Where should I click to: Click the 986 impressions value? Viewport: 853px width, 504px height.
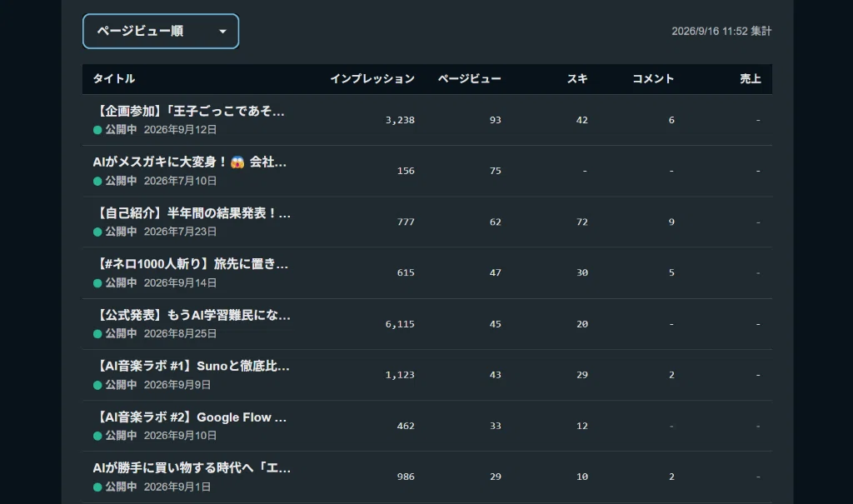[406, 477]
